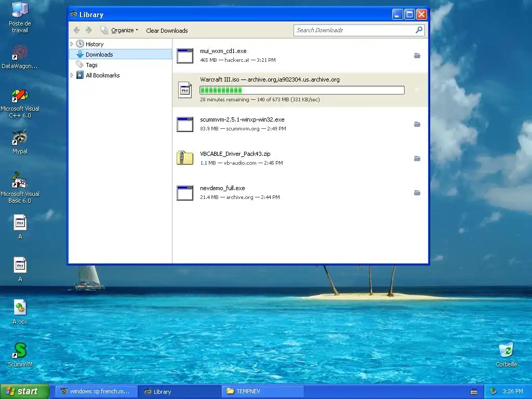Click Clear Downloads button

(x=167, y=31)
